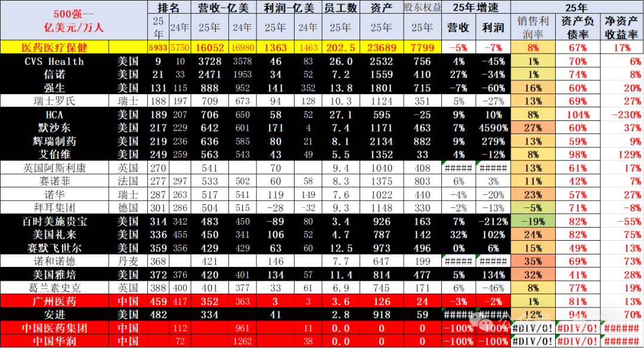644x348 pixels.
Task: Click the HCA -230% return on equity cell
Action: [621, 115]
